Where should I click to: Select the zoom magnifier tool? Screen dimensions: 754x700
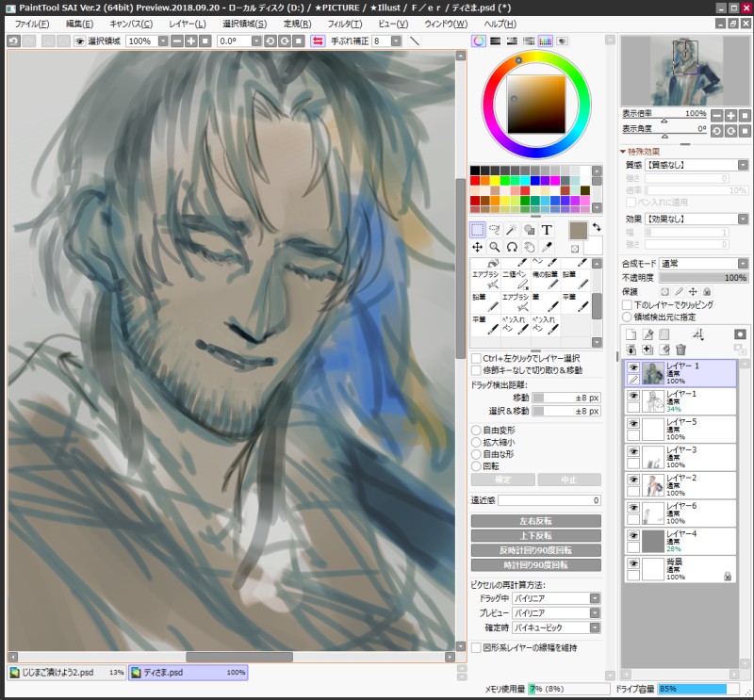pos(494,247)
